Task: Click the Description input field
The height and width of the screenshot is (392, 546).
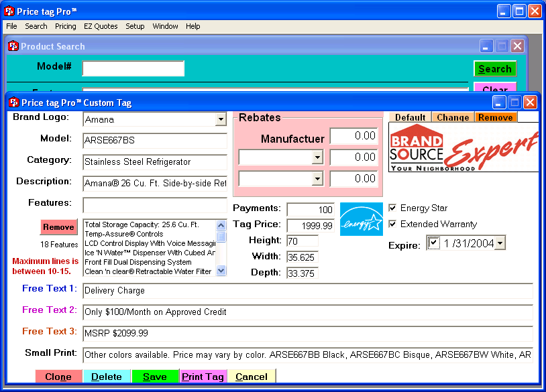Action: tap(155, 184)
